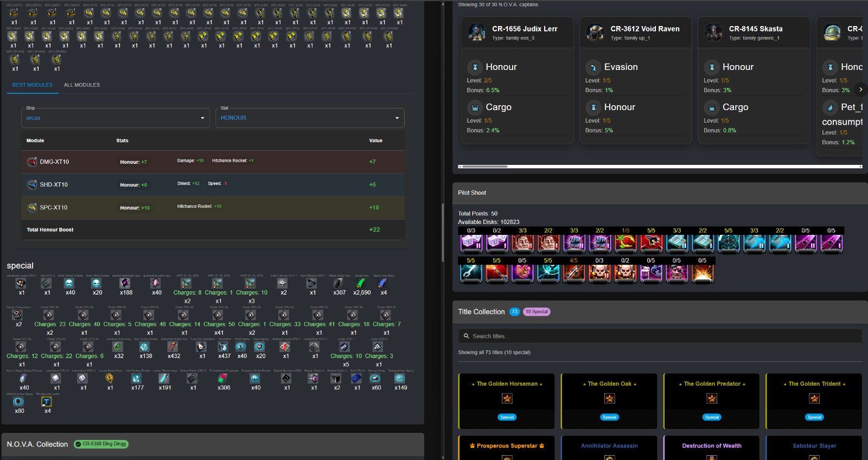
Task: Select the Key to Deep Space Echoes icon
Action: 24,378
